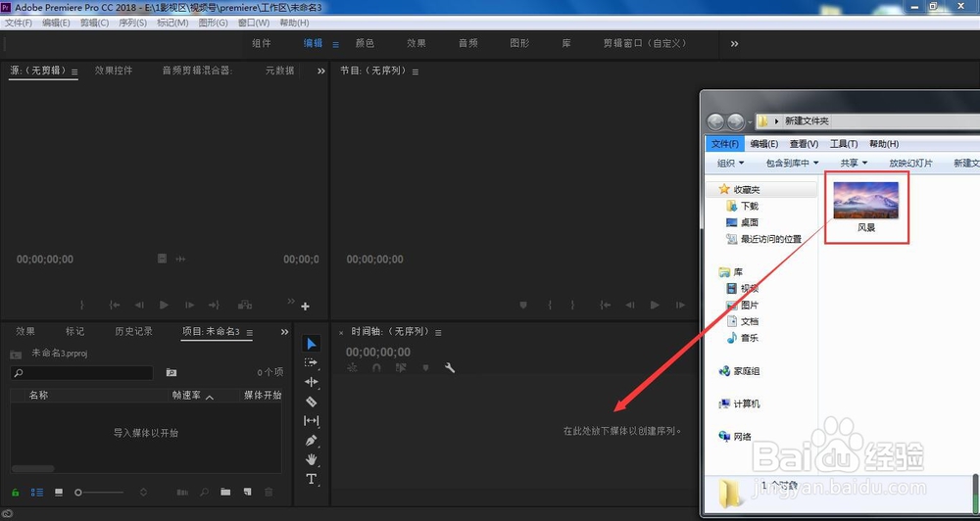Viewport: 980px width, 521px height.
Task: Toggle the green project lock icon
Action: tap(16, 493)
